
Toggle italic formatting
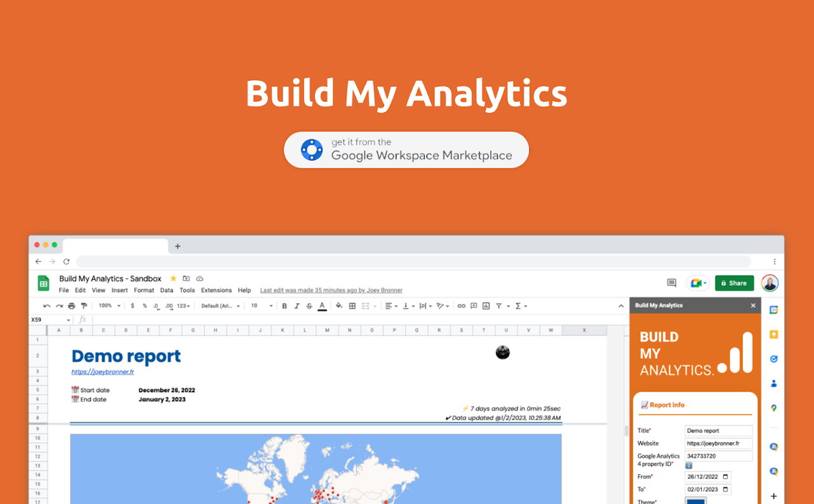(296, 306)
